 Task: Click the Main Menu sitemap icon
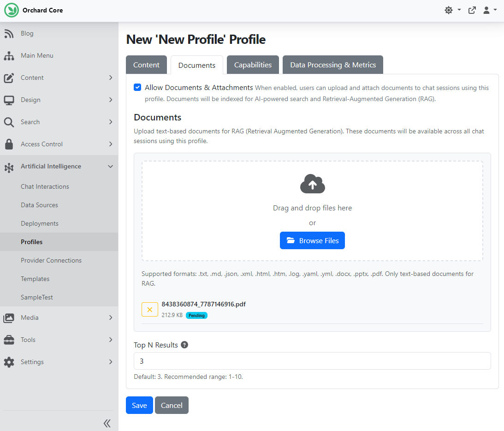coord(9,56)
